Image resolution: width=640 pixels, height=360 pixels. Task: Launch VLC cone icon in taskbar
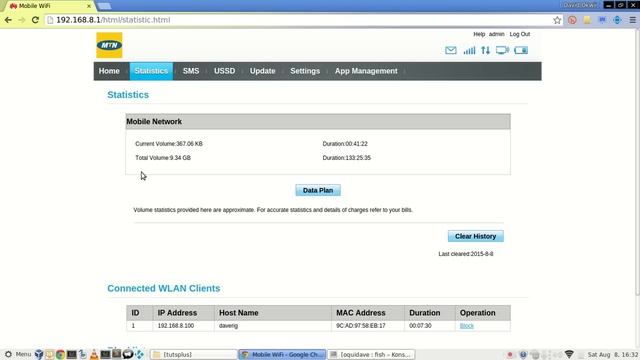[x=94, y=354]
